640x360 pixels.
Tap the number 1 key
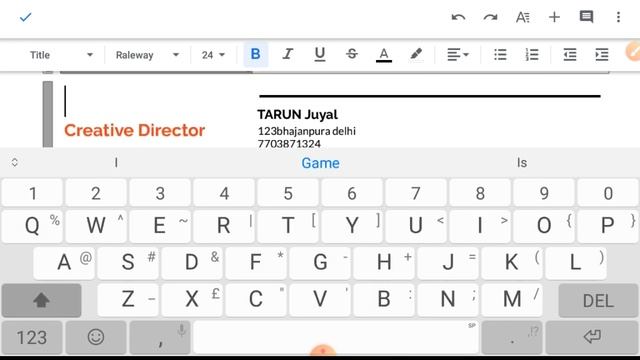click(x=32, y=193)
